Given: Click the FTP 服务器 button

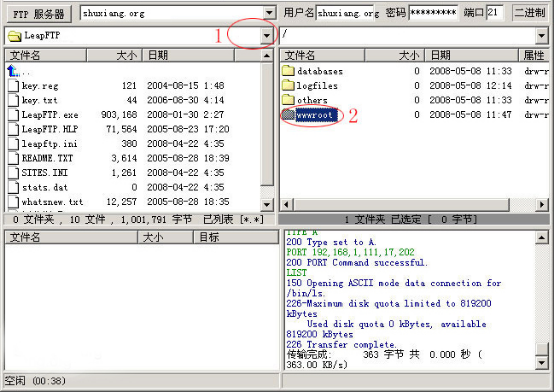Looking at the screenshot, I should tap(39, 14).
